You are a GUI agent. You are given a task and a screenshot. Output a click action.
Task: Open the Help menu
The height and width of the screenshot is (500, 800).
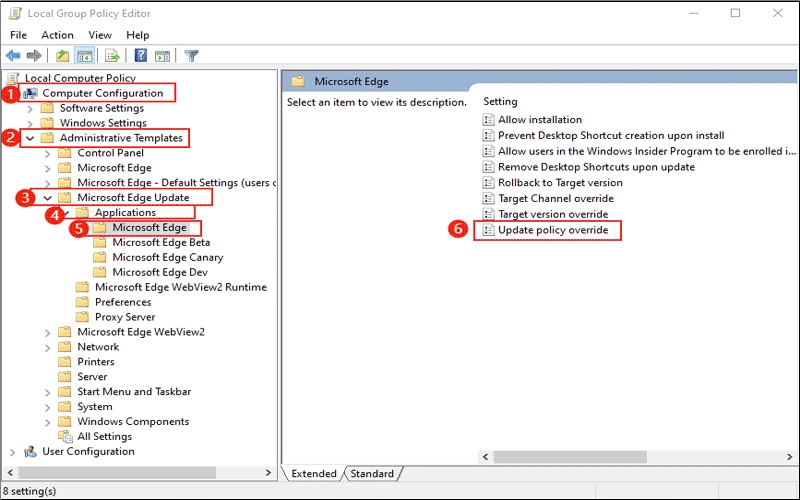(138, 35)
